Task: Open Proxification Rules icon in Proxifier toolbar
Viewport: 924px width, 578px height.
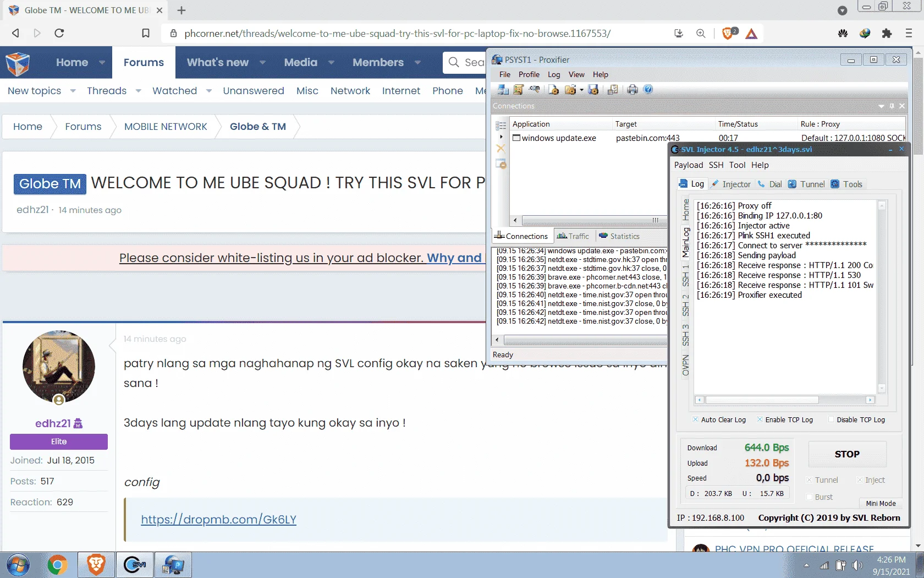Action: coord(518,90)
